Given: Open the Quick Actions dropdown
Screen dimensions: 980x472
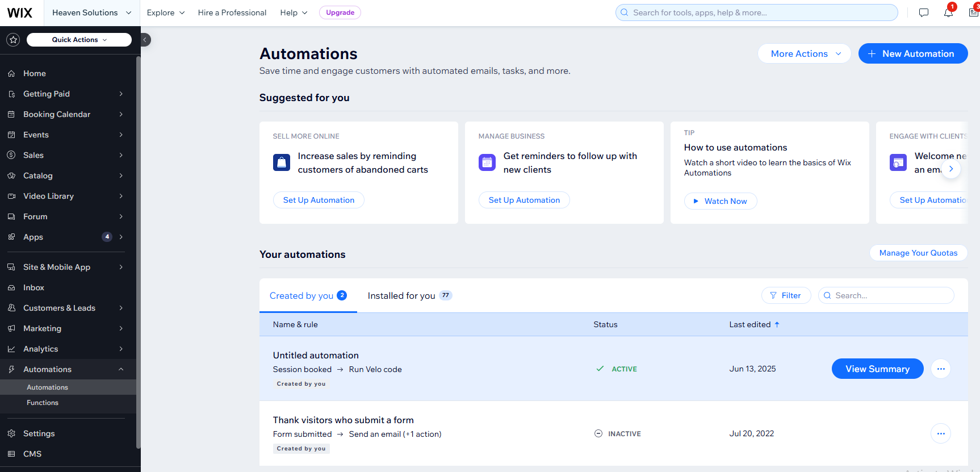Looking at the screenshot, I should point(79,40).
